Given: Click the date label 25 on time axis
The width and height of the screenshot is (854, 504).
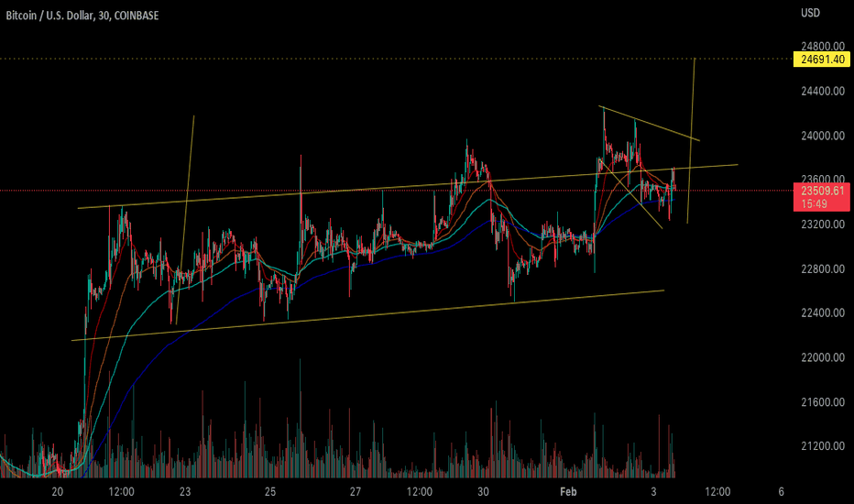Looking at the screenshot, I should click(270, 492).
